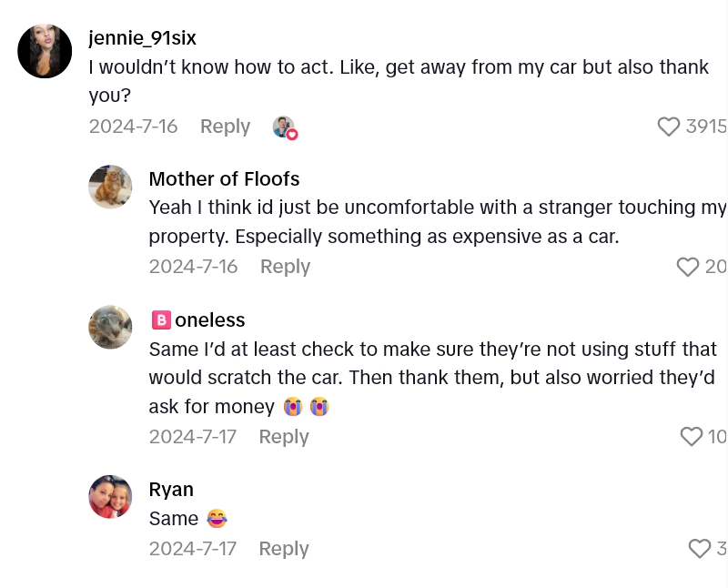Screen dimensions: 728x588
Task: Visit the Mother of Floofs username
Action: pyautogui.click(x=224, y=178)
